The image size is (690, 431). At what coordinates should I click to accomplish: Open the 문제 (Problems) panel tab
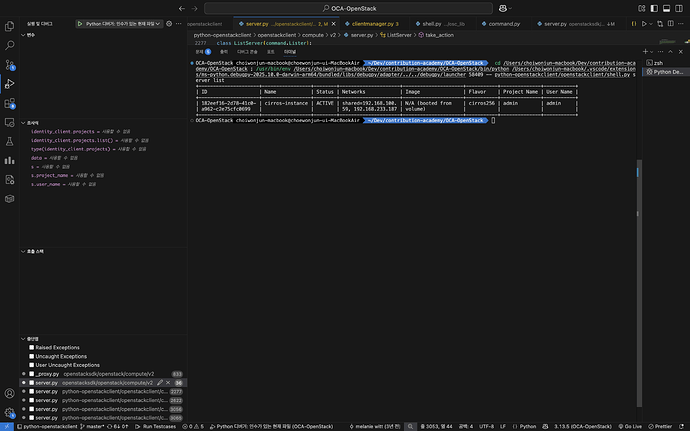[x=203, y=52]
